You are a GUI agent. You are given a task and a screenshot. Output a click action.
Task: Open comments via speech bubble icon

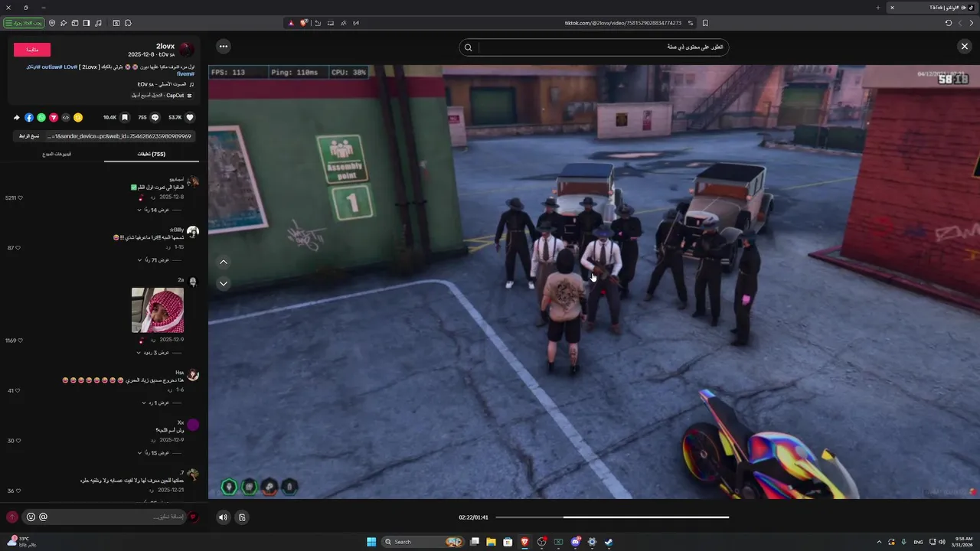click(155, 118)
